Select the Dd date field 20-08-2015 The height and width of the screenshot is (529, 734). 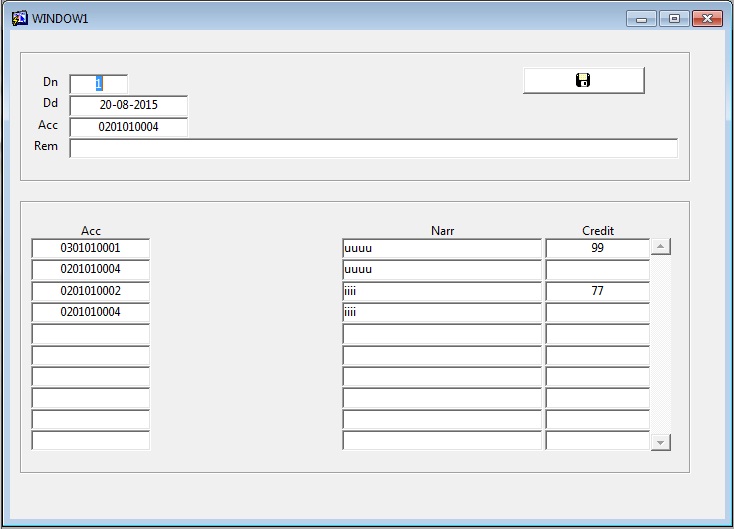coord(128,105)
